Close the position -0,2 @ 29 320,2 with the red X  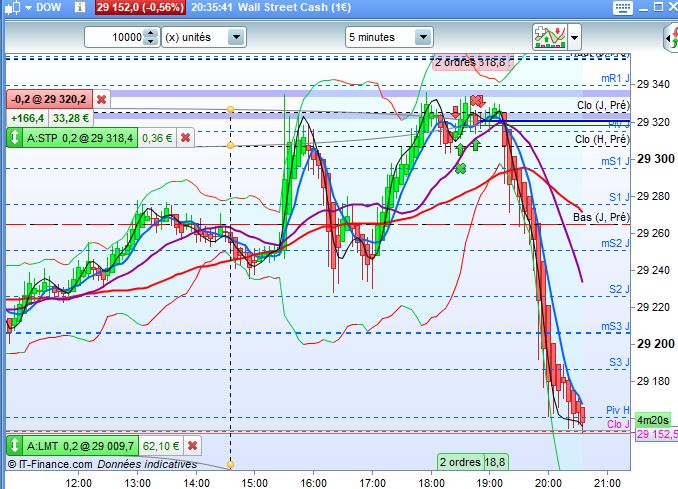pos(102,99)
